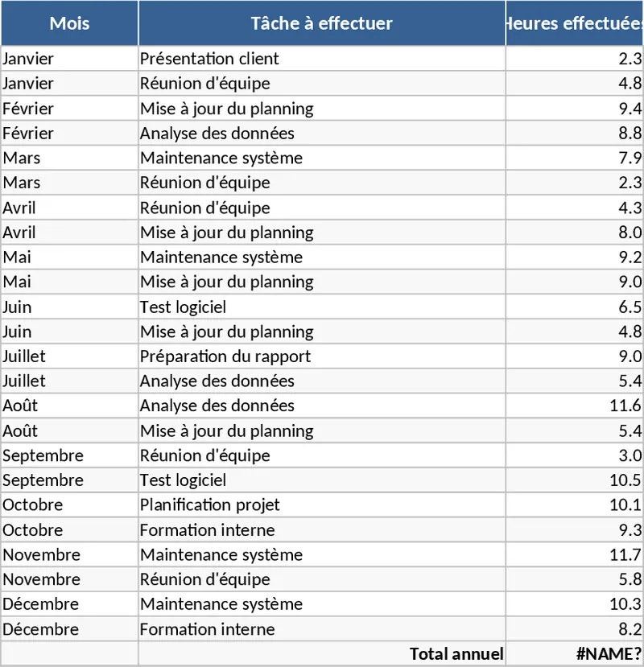Select the #NAME? error cell

574,653
